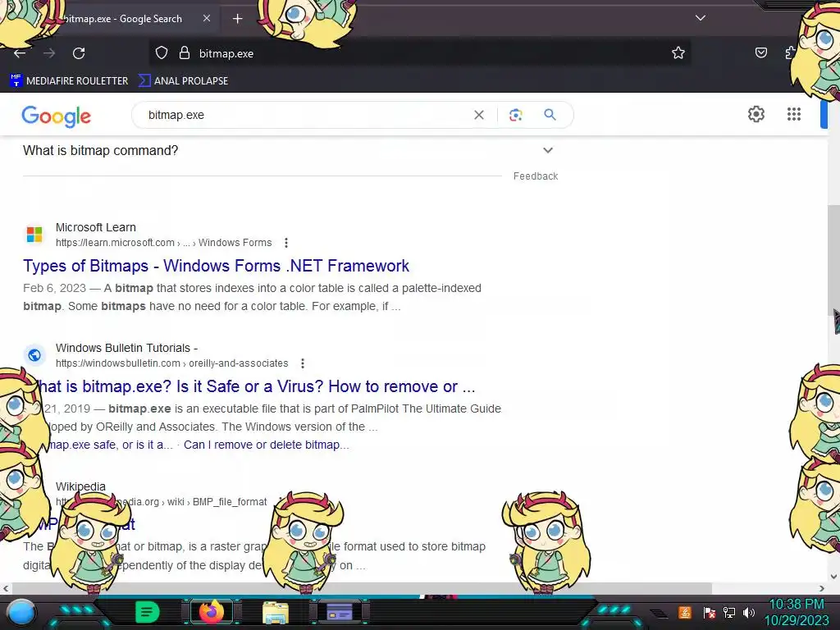This screenshot has height=630, width=840.
Task: Click the windowsbulletin.com URL text
Action: click(x=171, y=363)
